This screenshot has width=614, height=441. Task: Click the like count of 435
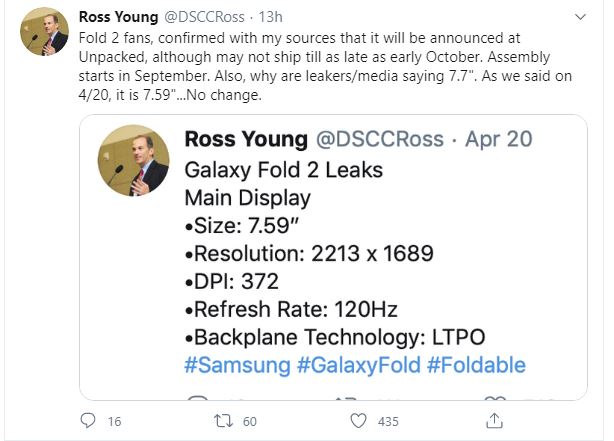[x=388, y=422]
